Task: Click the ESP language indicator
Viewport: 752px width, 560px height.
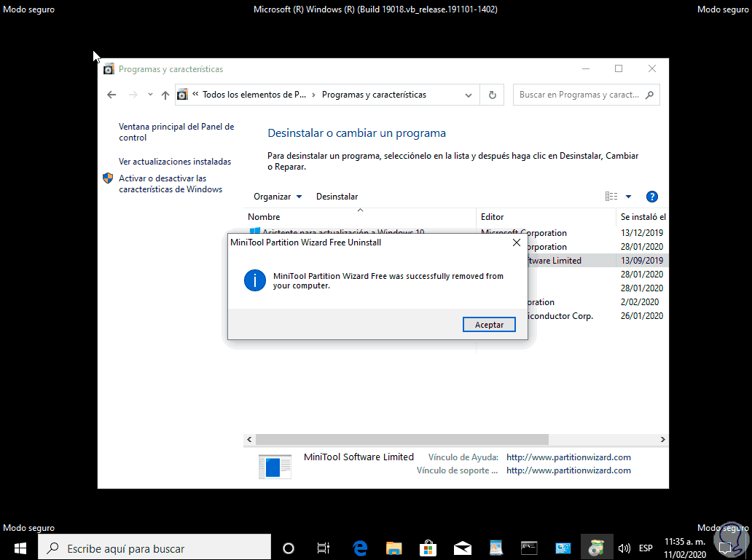Action: coord(646,548)
